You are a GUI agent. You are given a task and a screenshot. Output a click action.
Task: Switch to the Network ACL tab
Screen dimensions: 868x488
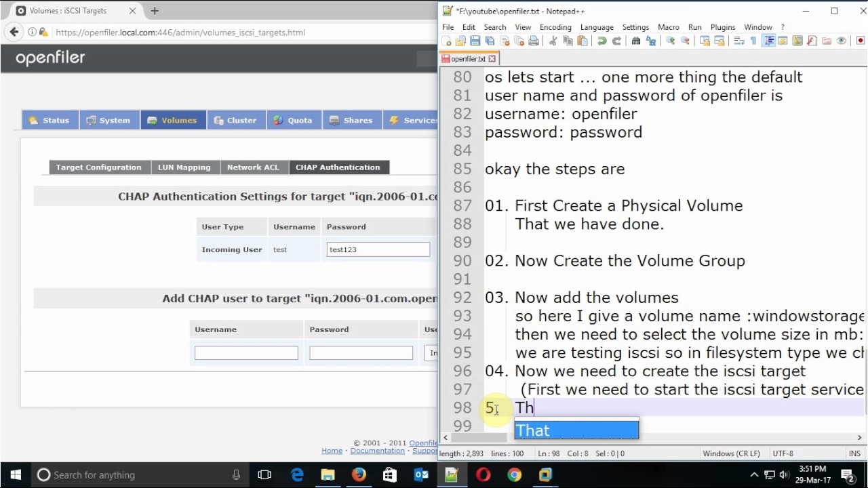tap(253, 167)
